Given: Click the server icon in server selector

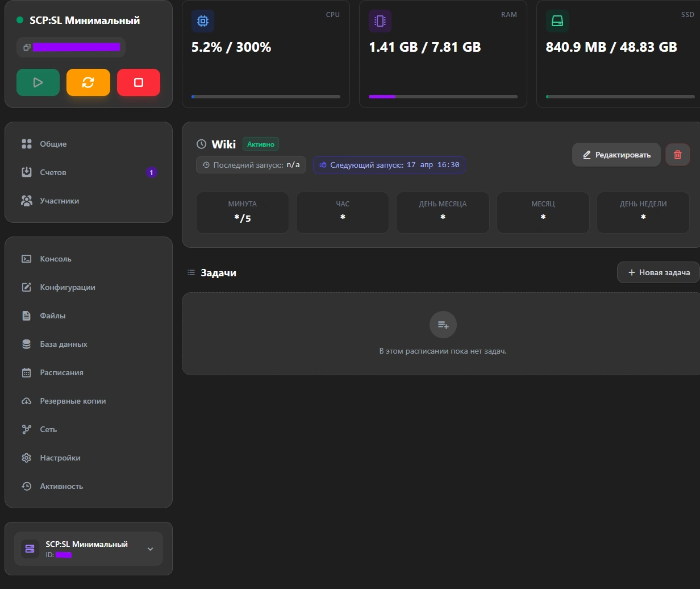Looking at the screenshot, I should (30, 549).
